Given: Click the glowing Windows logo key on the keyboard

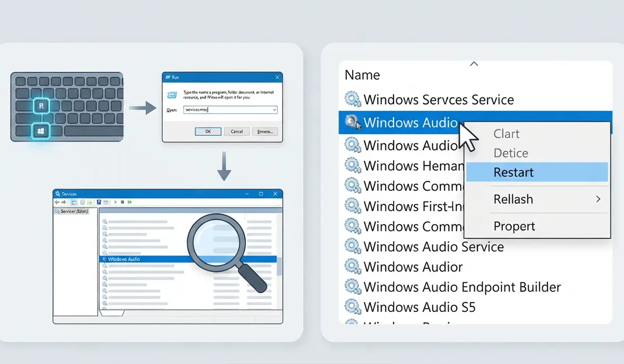Looking at the screenshot, I should point(41,131).
